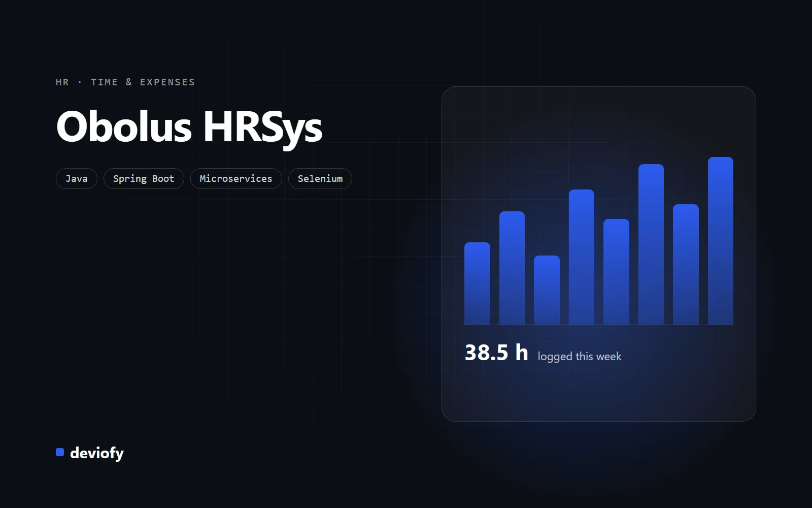
Task: Click the 'HR · TIME & EXPENSES' label
Action: (125, 82)
